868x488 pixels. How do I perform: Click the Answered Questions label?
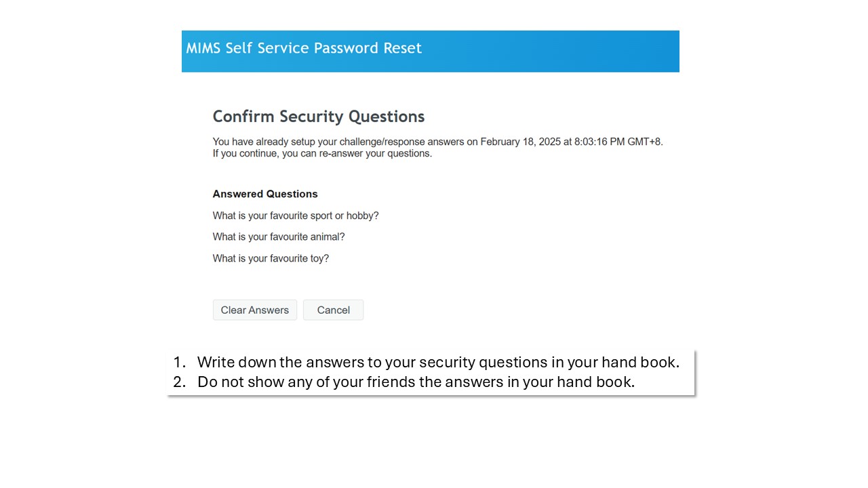pos(265,194)
